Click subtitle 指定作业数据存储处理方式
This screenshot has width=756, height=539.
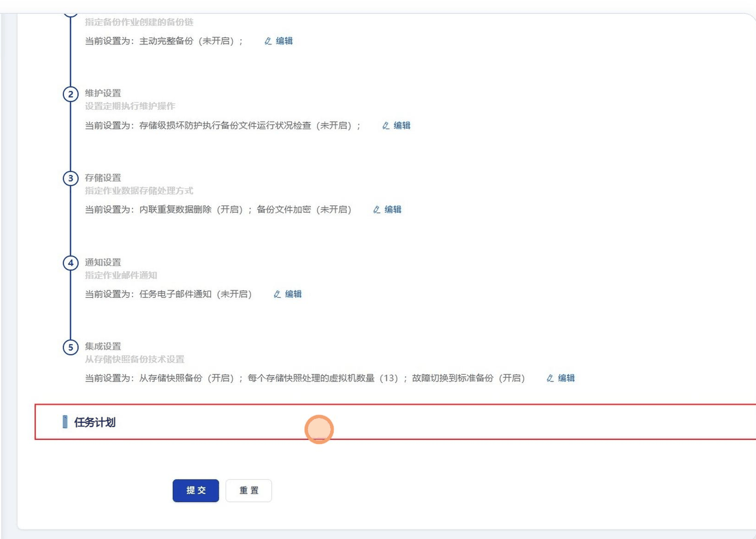pyautogui.click(x=139, y=191)
